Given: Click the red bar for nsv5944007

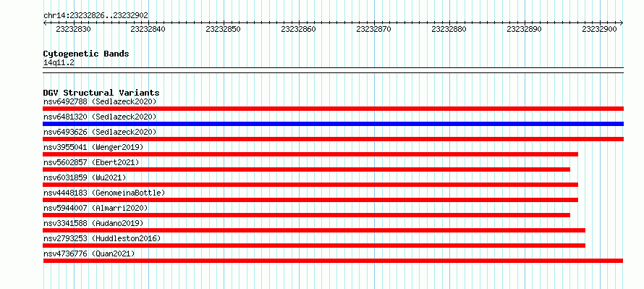Looking at the screenshot, I should click(x=306, y=215).
